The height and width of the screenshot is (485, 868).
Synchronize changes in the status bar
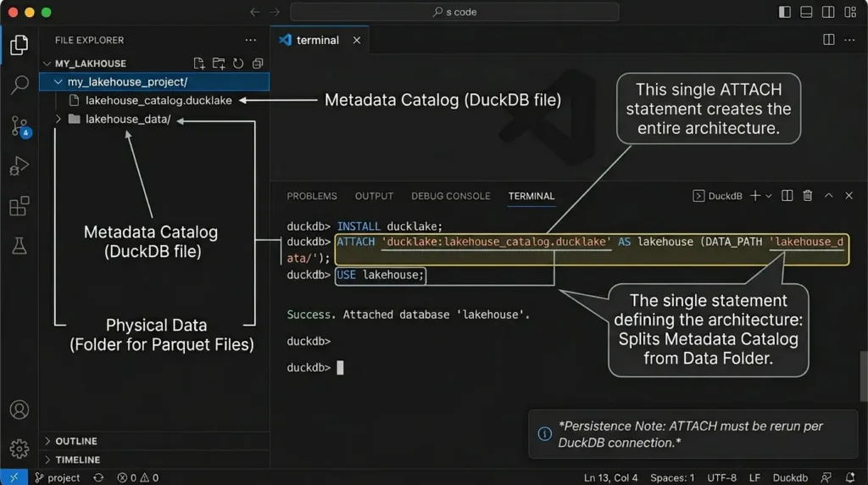98,477
